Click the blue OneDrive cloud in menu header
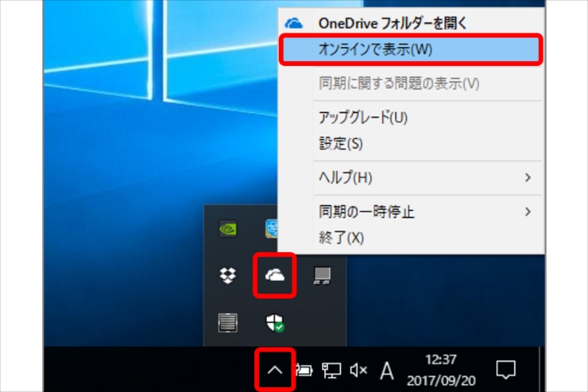This screenshot has height=392, width=588. [294, 24]
